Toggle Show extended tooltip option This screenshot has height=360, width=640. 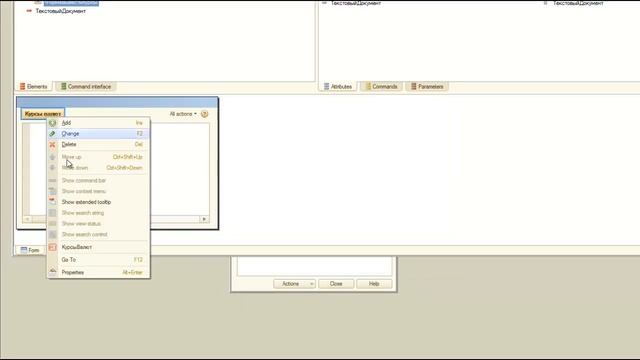point(98,202)
